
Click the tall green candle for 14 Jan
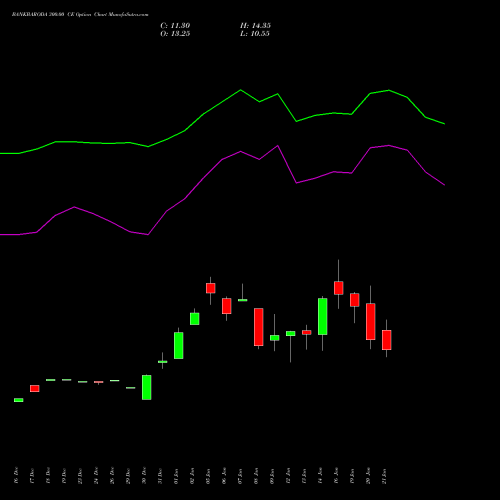click(x=323, y=316)
